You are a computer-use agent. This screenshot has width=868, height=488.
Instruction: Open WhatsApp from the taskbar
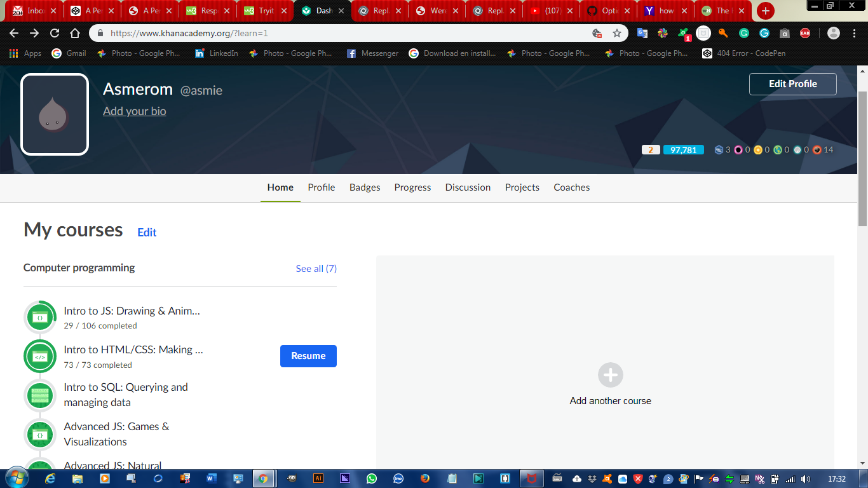click(x=371, y=478)
